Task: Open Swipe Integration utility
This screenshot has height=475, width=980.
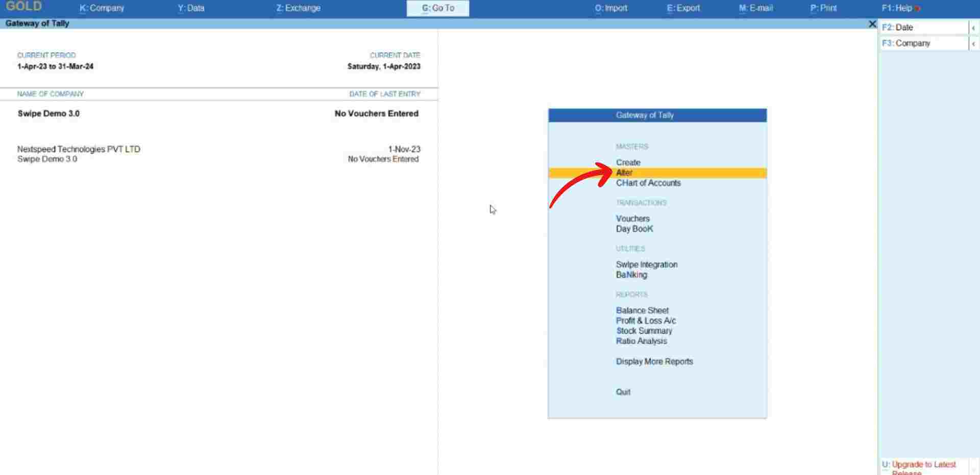Action: click(x=647, y=265)
